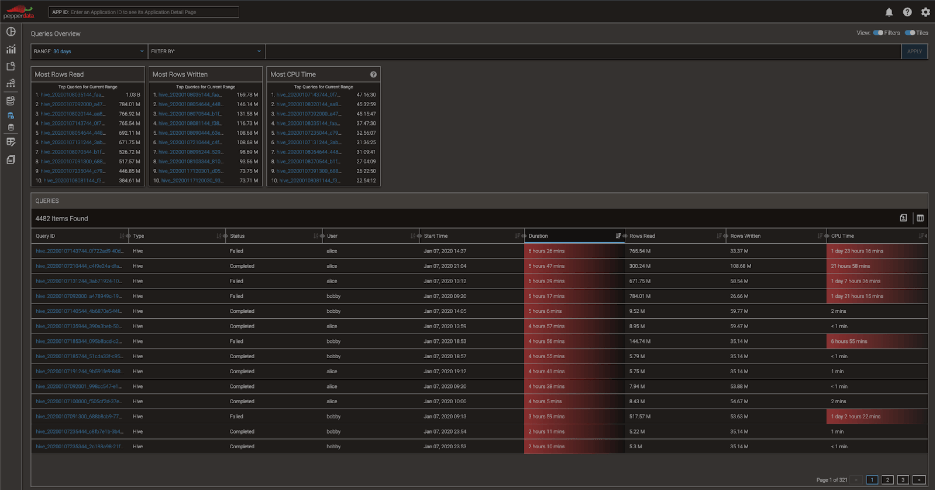
Task: Toggle the Tiles view switch
Action: click(909, 33)
